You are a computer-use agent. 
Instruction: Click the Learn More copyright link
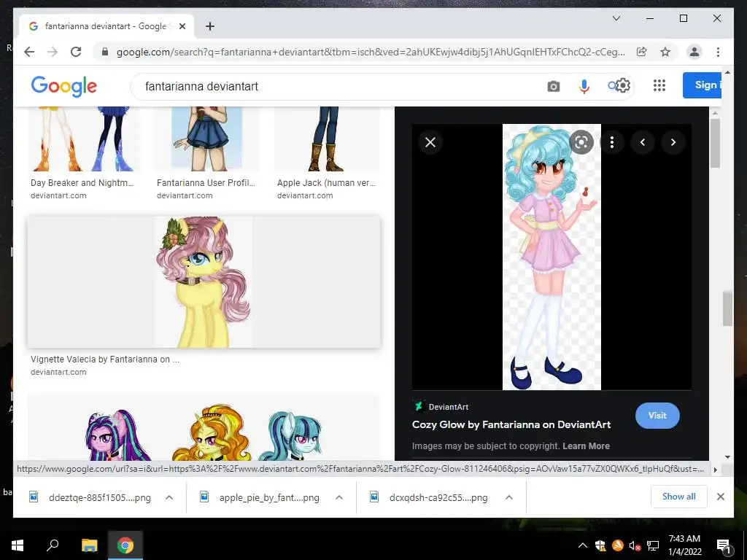click(586, 446)
